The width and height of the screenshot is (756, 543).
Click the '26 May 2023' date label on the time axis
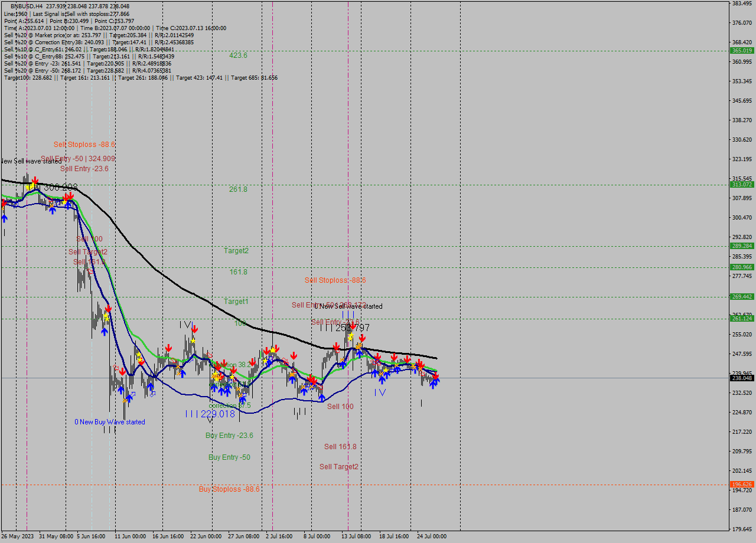(x=18, y=537)
